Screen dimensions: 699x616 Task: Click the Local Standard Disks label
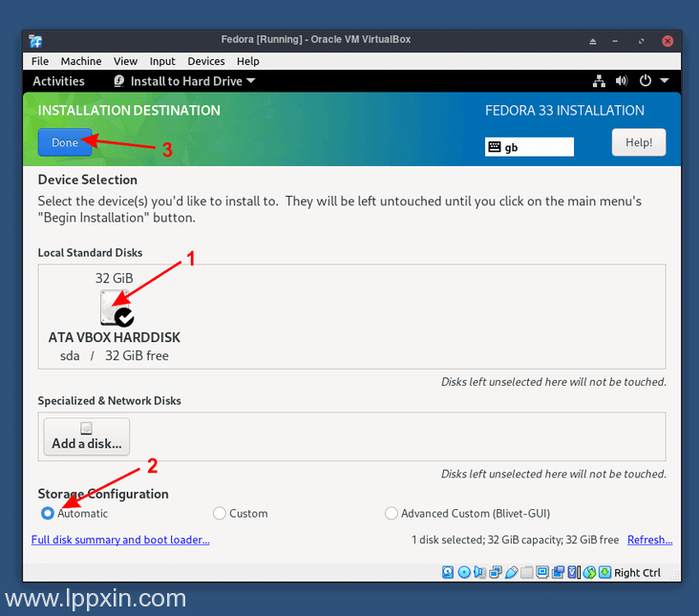point(90,252)
